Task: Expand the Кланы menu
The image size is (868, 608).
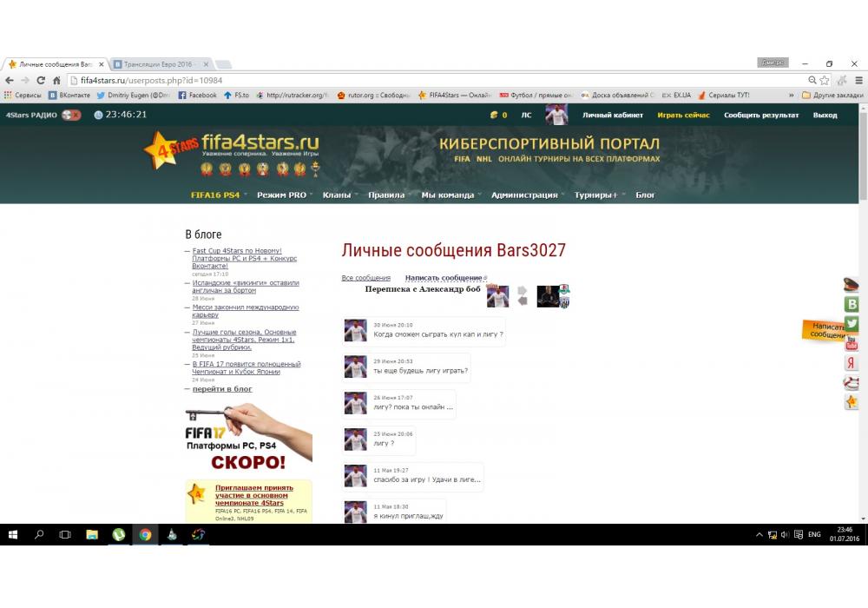Action: pos(337,195)
